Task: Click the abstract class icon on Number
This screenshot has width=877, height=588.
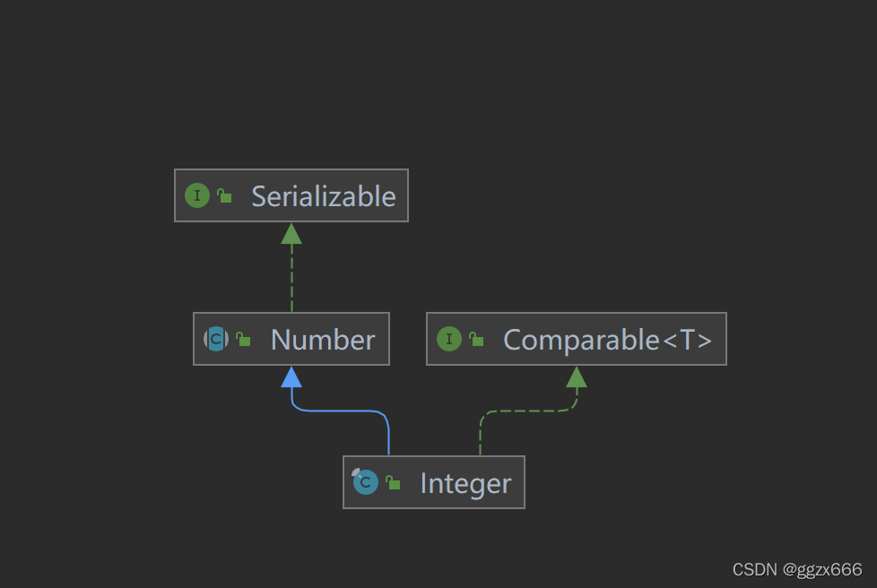Action: click(216, 339)
